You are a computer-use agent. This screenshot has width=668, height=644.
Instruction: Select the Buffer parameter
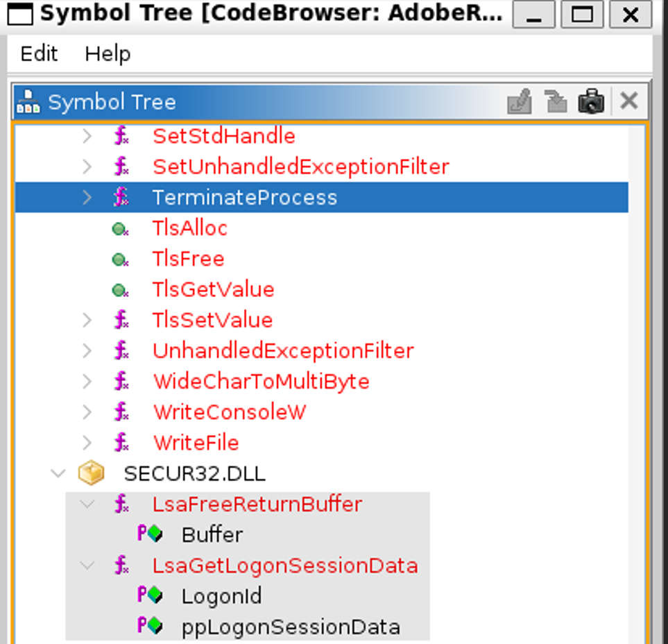(x=212, y=535)
